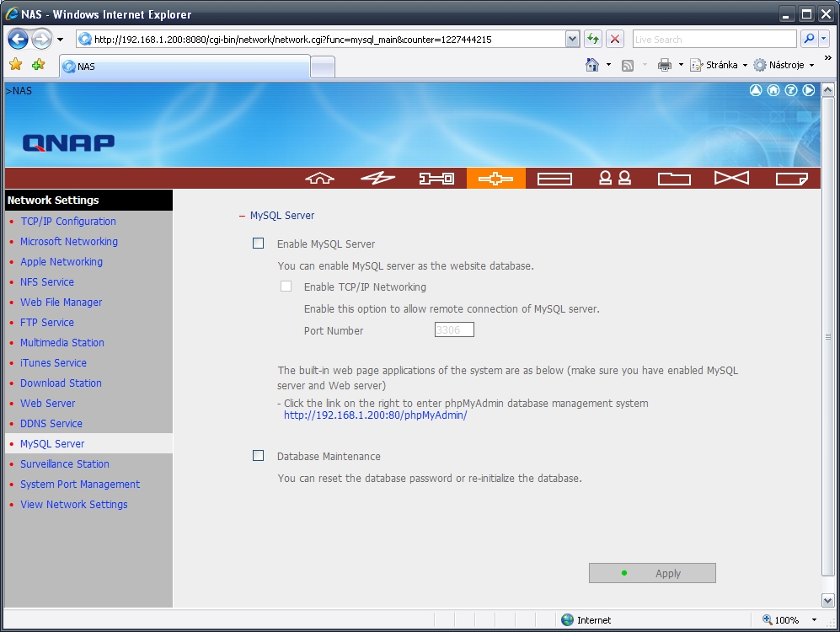Open the Network Share folder icon

[x=674, y=179]
